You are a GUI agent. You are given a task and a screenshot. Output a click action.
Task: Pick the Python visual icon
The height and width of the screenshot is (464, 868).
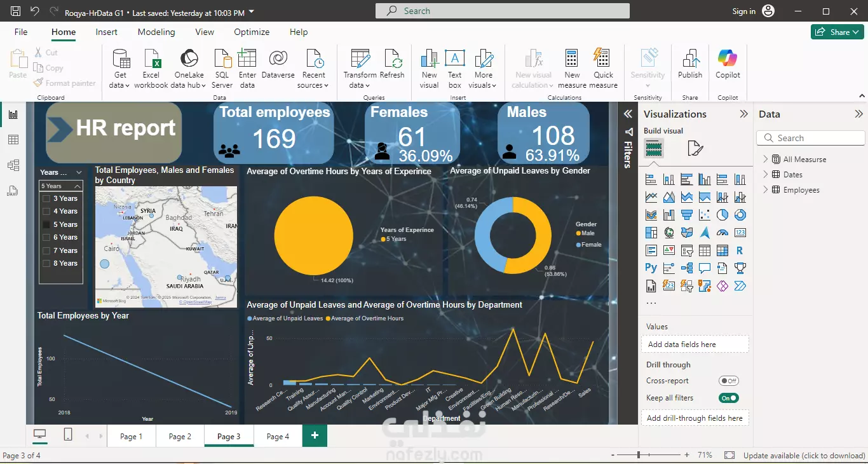(x=651, y=268)
